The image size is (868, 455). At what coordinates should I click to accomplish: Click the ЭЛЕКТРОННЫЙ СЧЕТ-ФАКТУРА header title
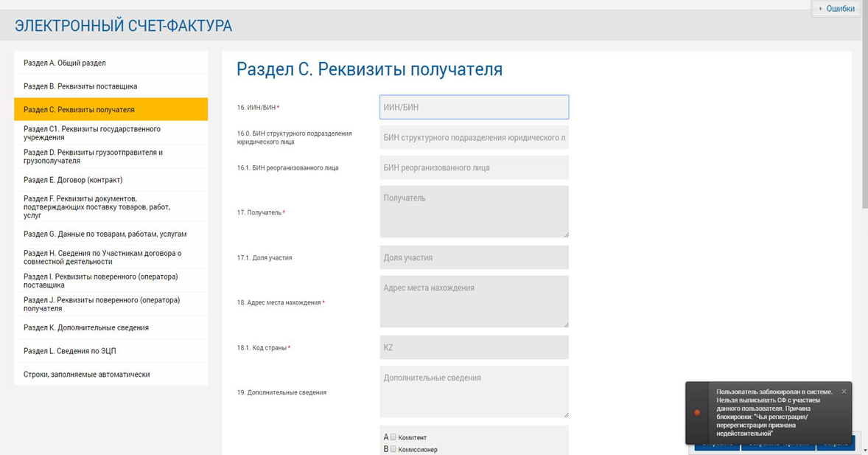click(123, 27)
